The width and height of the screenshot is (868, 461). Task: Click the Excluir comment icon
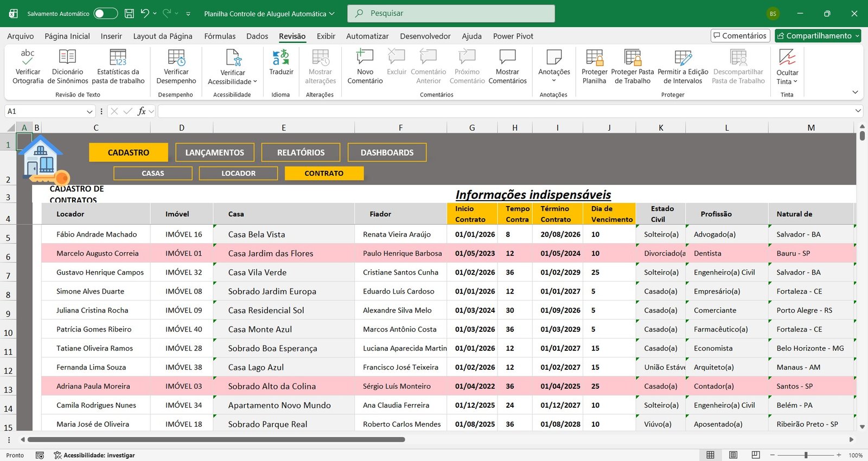click(x=397, y=56)
